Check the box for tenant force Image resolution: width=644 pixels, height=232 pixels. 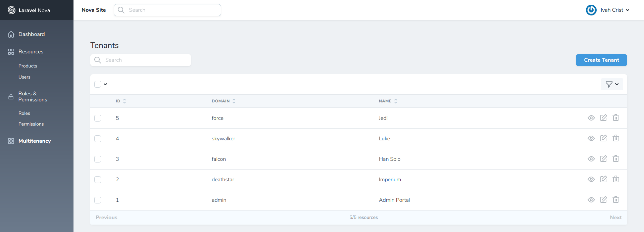pos(98,118)
